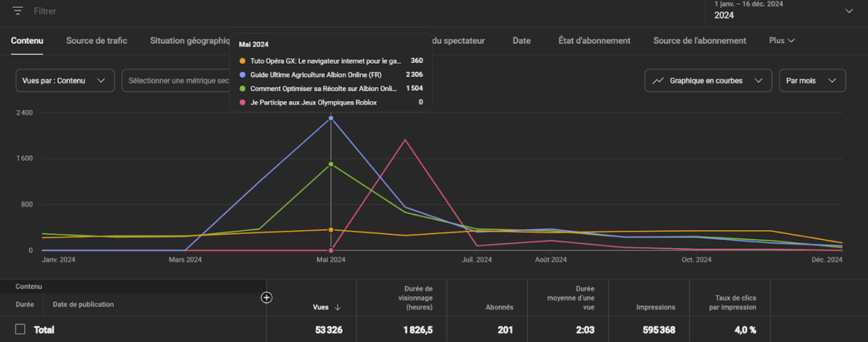
Task: Open the Vues par : Contenu dropdown
Action: (65, 80)
